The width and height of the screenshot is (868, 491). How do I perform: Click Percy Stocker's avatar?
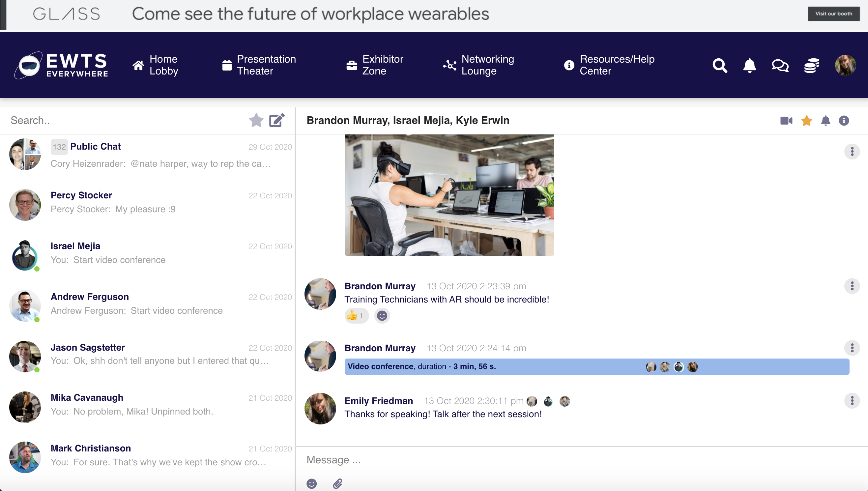tap(25, 205)
